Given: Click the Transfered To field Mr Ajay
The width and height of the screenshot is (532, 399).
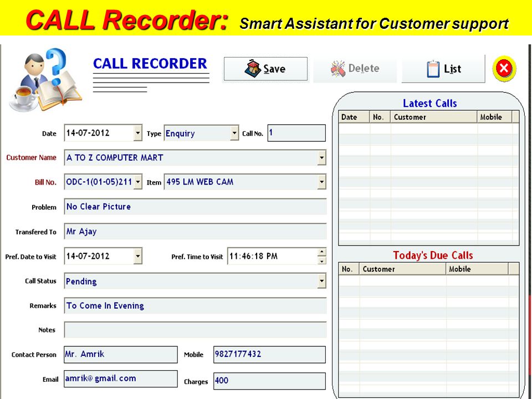Looking at the screenshot, I should (196, 232).
